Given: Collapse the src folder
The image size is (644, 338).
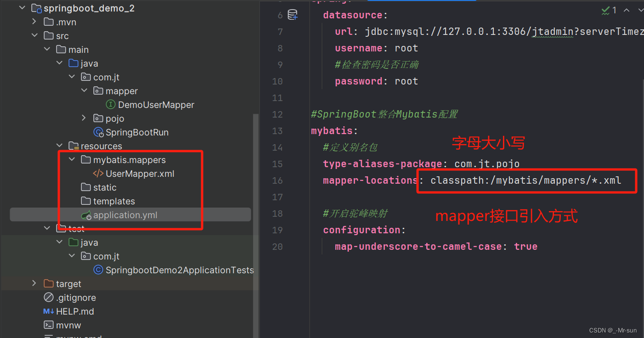Looking at the screenshot, I should coord(35,36).
